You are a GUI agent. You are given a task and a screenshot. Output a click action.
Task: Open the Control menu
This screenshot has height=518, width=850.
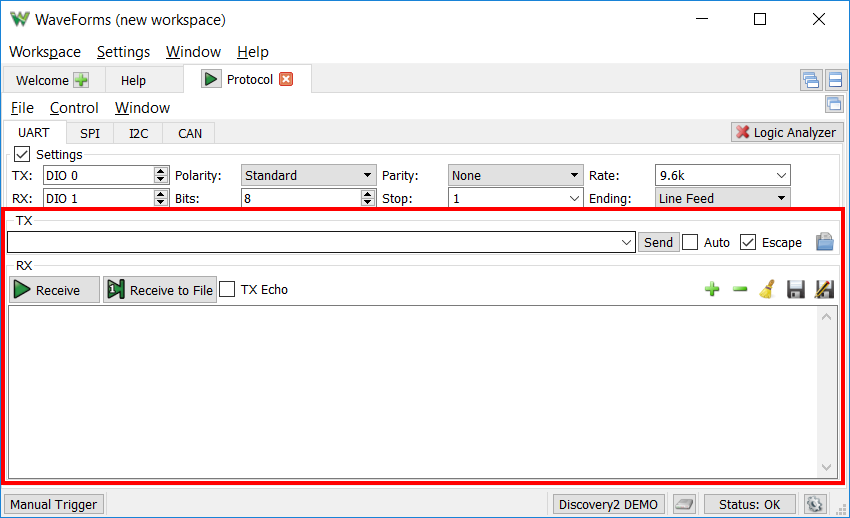[x=74, y=108]
